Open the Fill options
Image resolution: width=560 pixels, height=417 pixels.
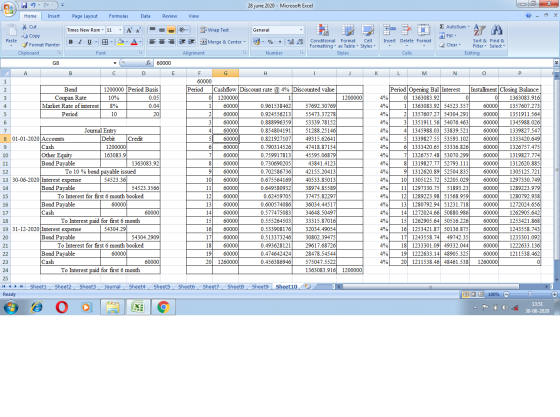pos(447,36)
